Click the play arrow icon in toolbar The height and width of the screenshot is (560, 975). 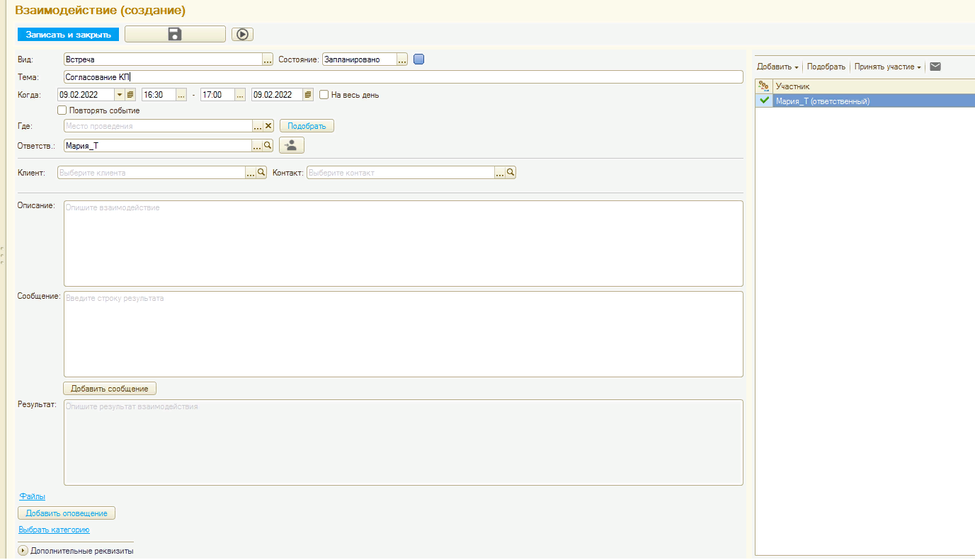click(x=242, y=34)
